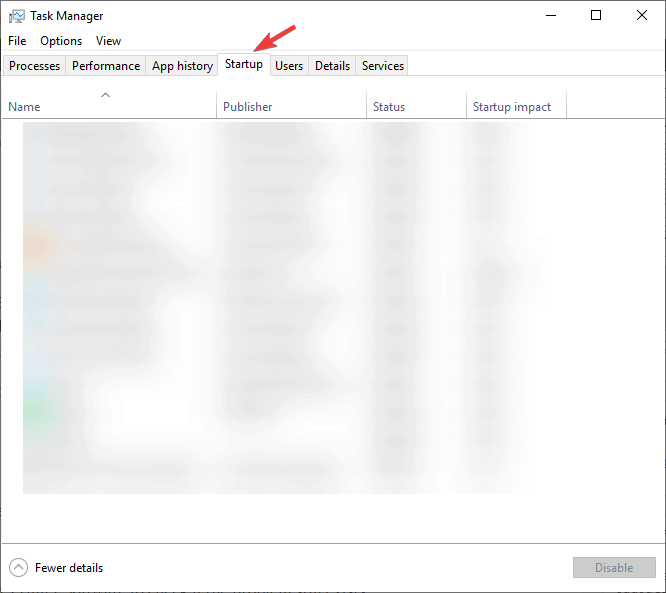Go to the Services tab

click(382, 66)
